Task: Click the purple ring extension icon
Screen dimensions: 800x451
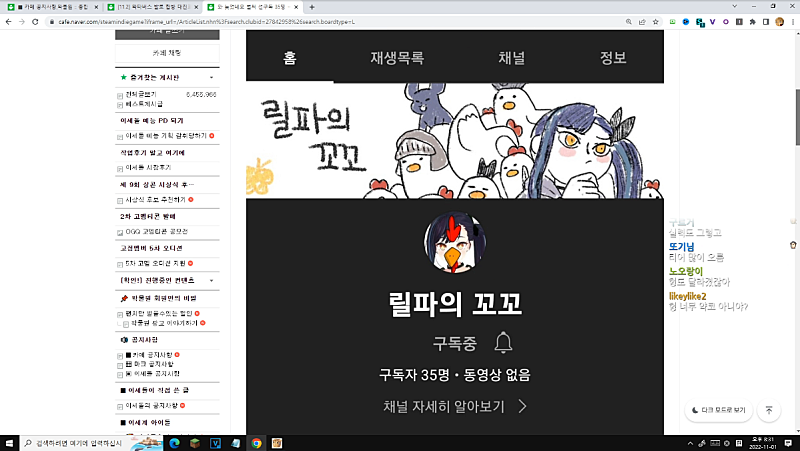Action: [726, 22]
